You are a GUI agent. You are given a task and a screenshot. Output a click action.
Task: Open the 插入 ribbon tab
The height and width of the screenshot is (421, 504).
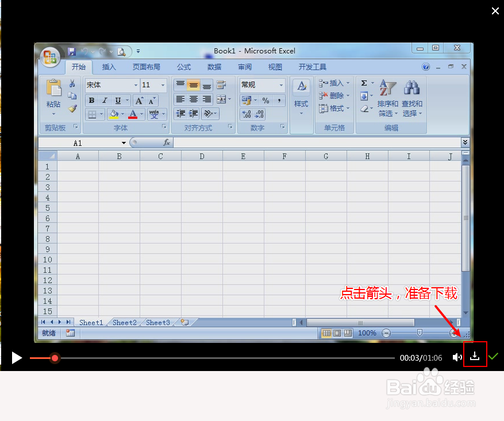pos(109,67)
